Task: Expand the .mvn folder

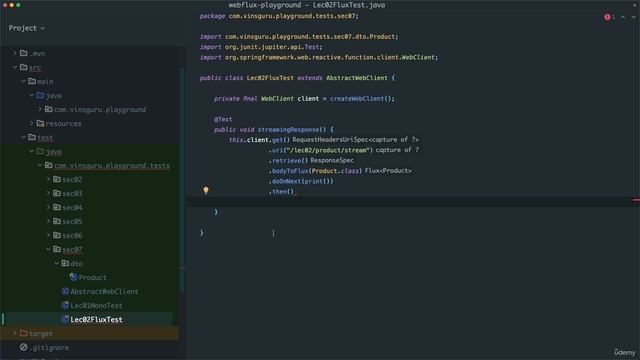Action: click(15, 53)
